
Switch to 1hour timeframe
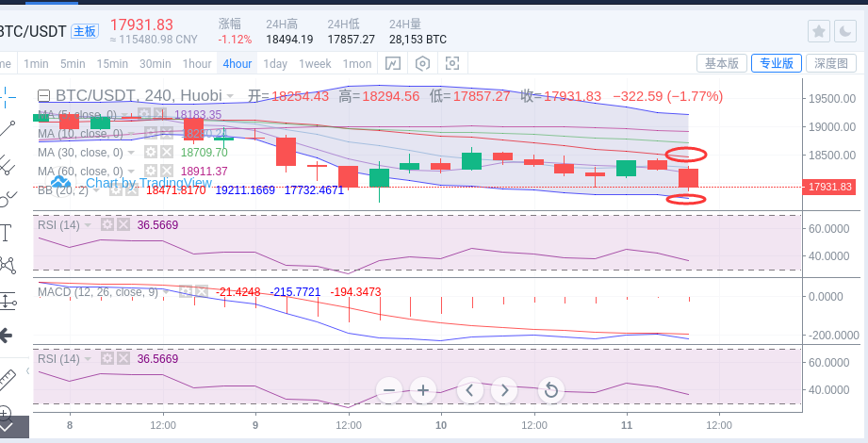pyautogui.click(x=197, y=64)
